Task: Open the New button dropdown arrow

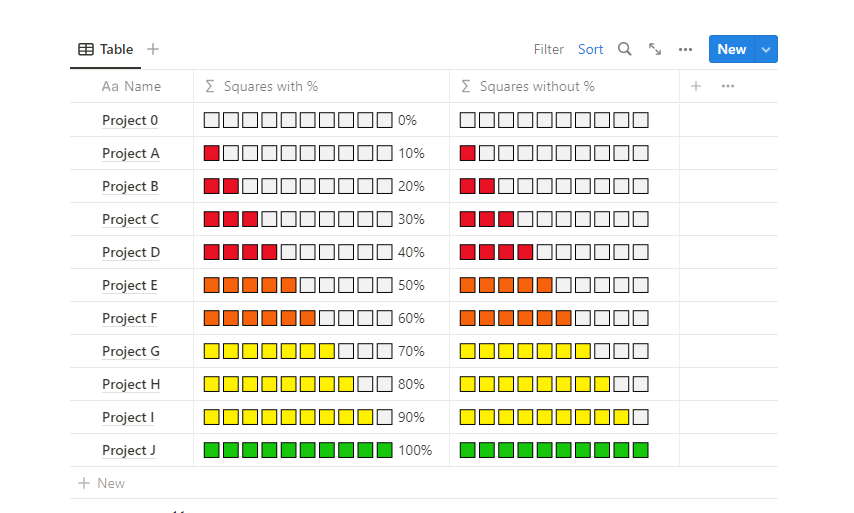Action: 766,49
